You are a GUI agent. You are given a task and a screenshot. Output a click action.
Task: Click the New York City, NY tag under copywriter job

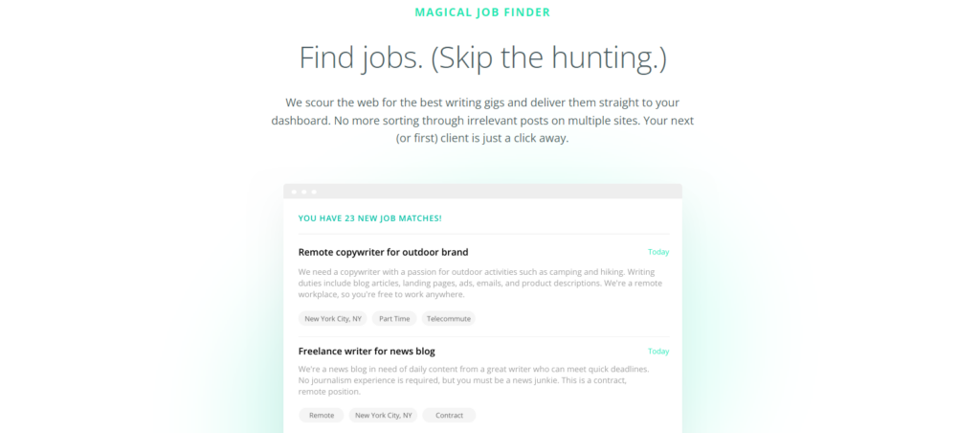pos(332,318)
